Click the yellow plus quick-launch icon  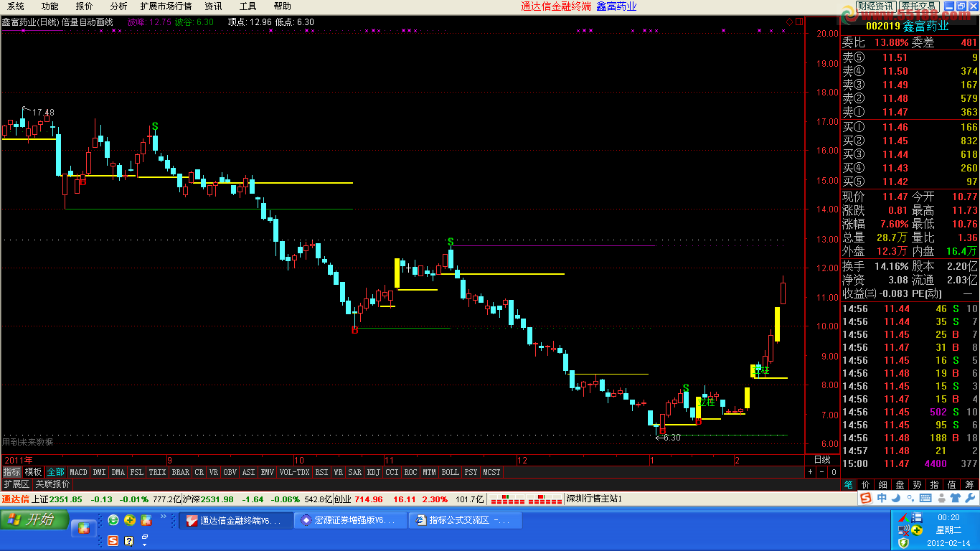click(x=130, y=520)
